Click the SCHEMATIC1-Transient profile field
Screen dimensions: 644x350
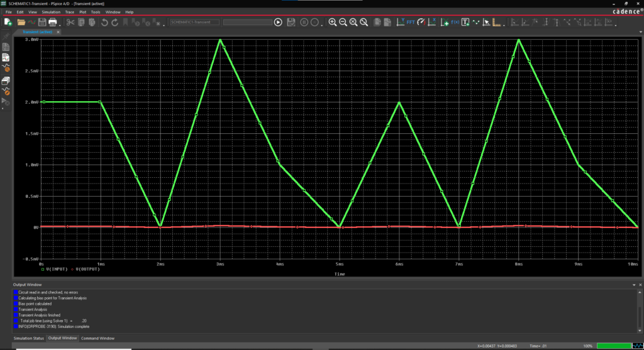coord(194,22)
